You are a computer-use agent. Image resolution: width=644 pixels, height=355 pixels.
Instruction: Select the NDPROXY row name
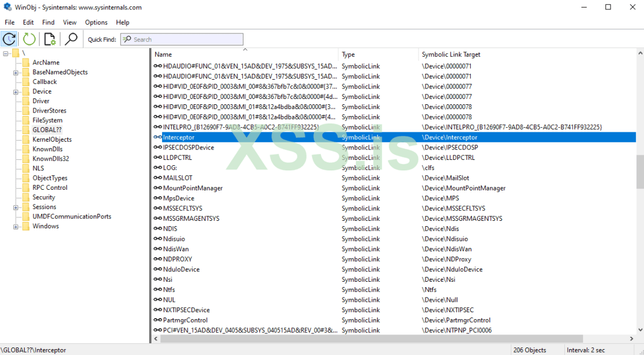177,260
